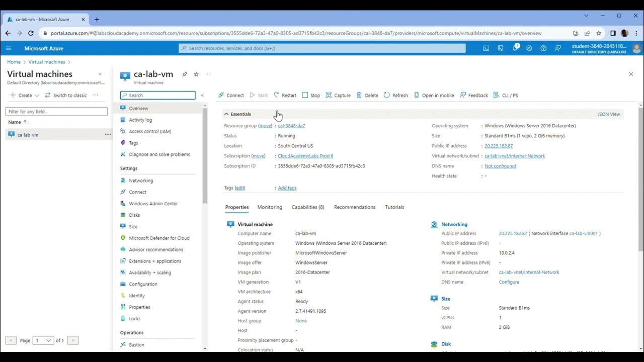
Task: Open the Create dropdown
Action: (25, 95)
